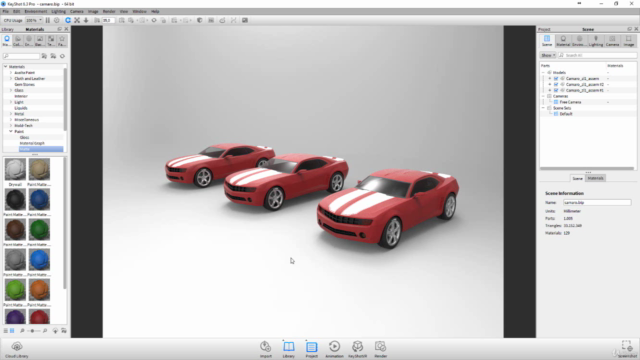This screenshot has width=640, height=360.
Task: Select the Gem Stones material folder
Action: click(x=24, y=84)
